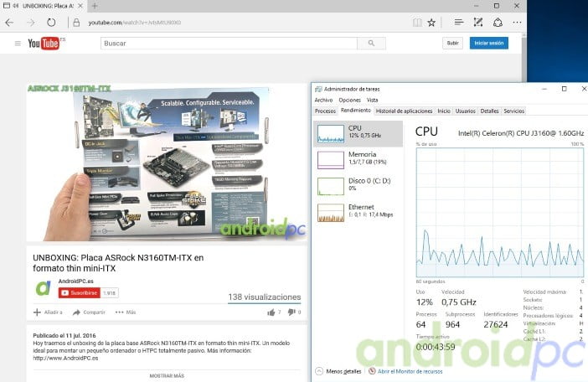Close the UNBOXING browser tab
The height and width of the screenshot is (382, 588).
pos(80,6)
